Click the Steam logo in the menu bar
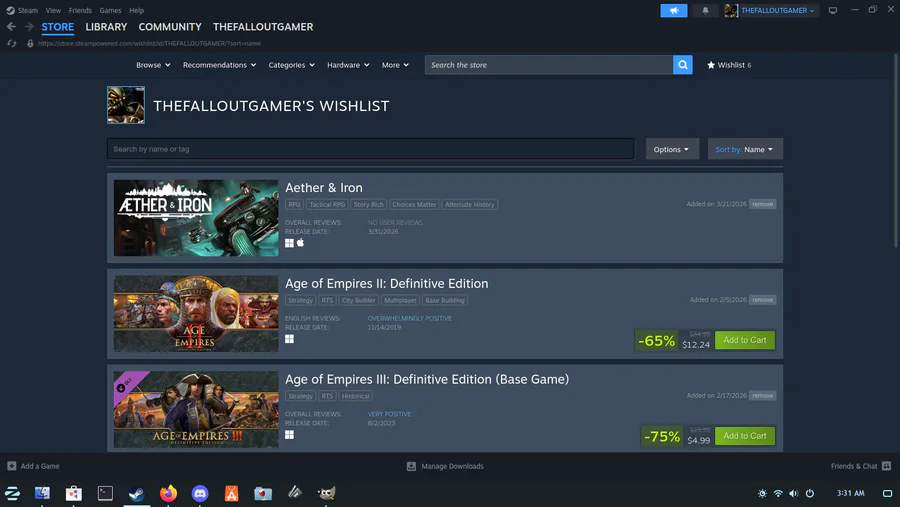Image resolution: width=900 pixels, height=507 pixels. (x=10, y=10)
